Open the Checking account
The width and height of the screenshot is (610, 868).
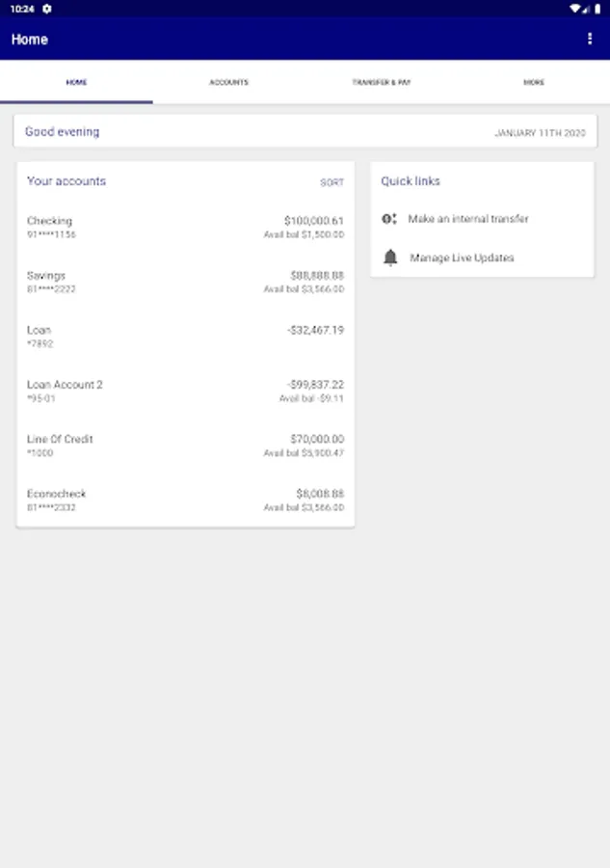click(50, 227)
